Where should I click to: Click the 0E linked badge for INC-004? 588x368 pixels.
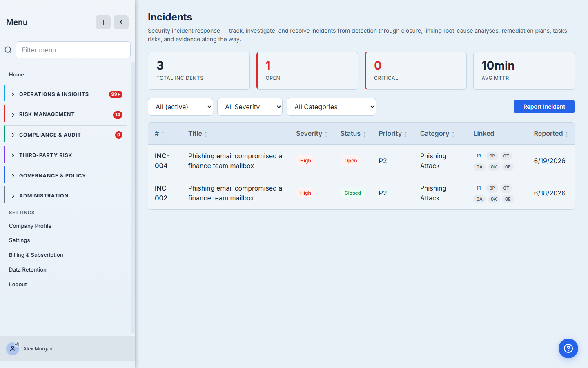coord(508,167)
